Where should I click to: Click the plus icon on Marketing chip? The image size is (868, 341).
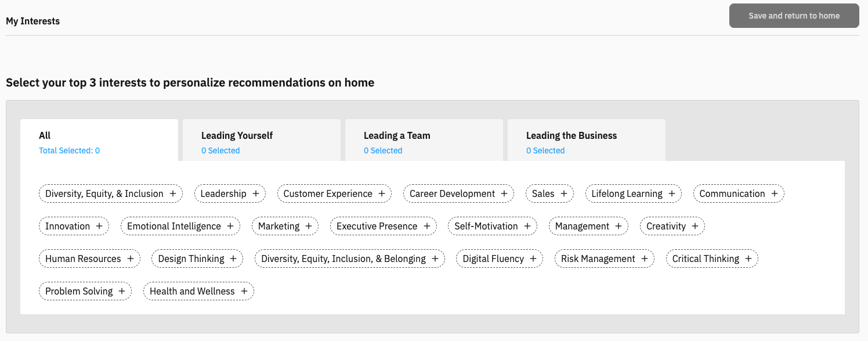click(309, 226)
